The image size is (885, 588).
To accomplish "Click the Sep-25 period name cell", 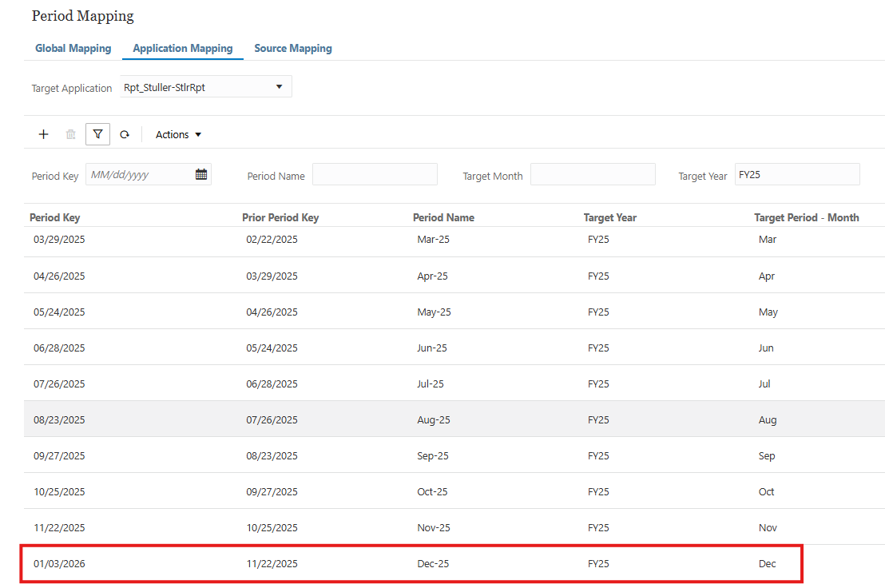I will tap(433, 456).
